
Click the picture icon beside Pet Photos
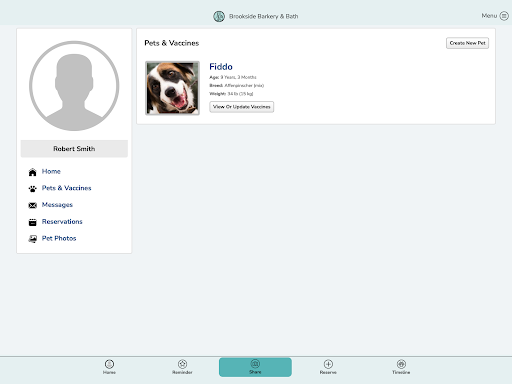tap(32, 239)
